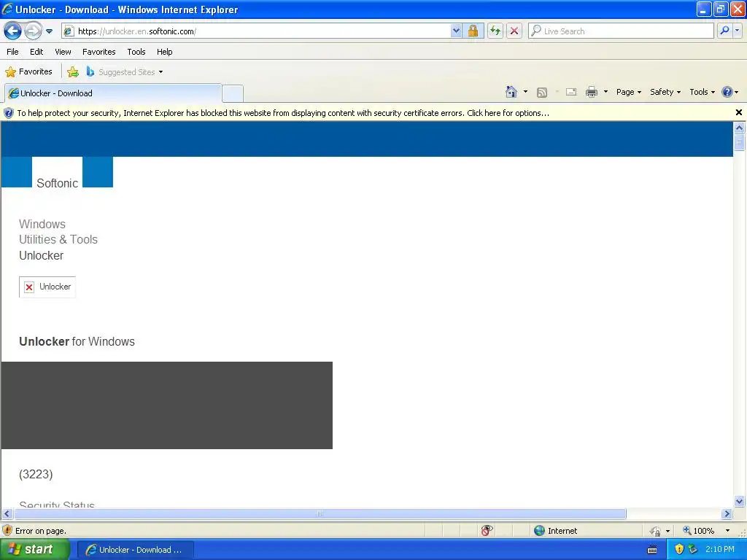Click the RSS Feeds icon
This screenshot has height=560, width=747.
542,93
